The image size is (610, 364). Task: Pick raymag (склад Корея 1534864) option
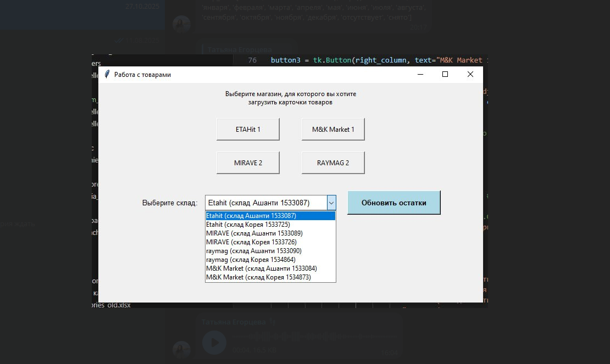(x=270, y=260)
